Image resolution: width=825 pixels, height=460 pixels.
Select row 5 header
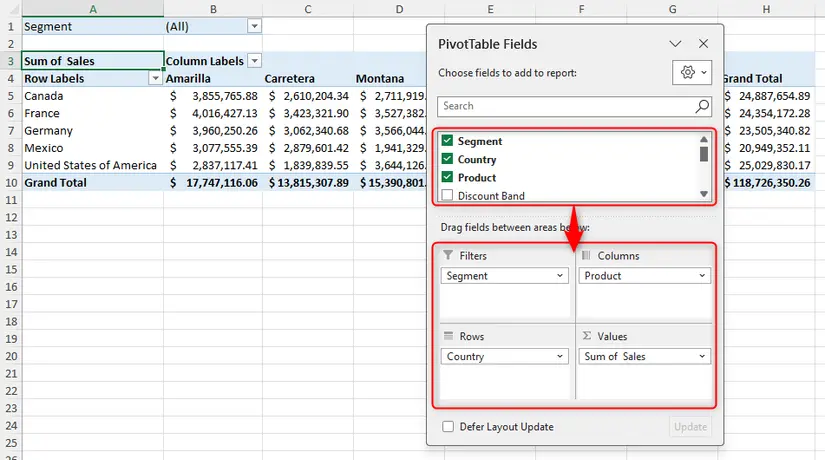click(11, 96)
